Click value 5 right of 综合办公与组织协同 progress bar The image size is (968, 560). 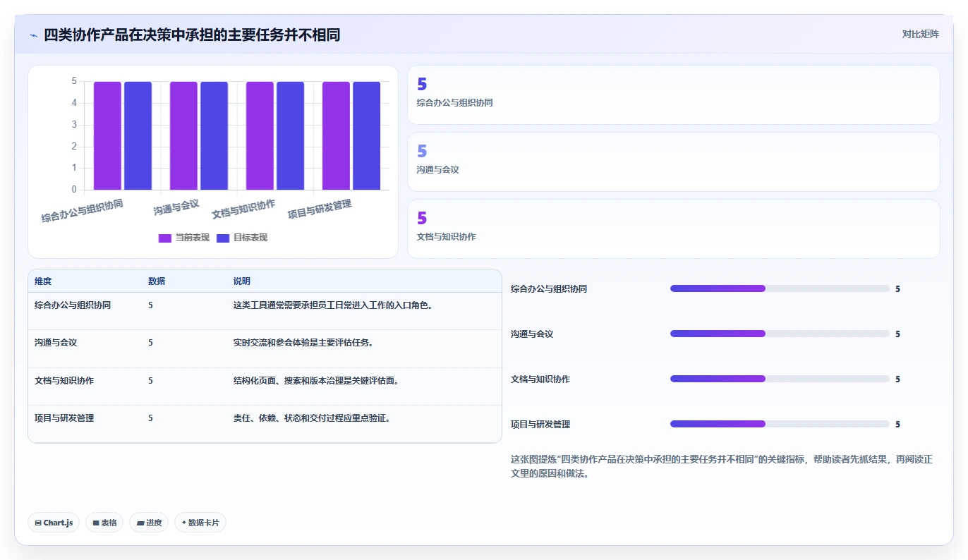click(x=897, y=289)
